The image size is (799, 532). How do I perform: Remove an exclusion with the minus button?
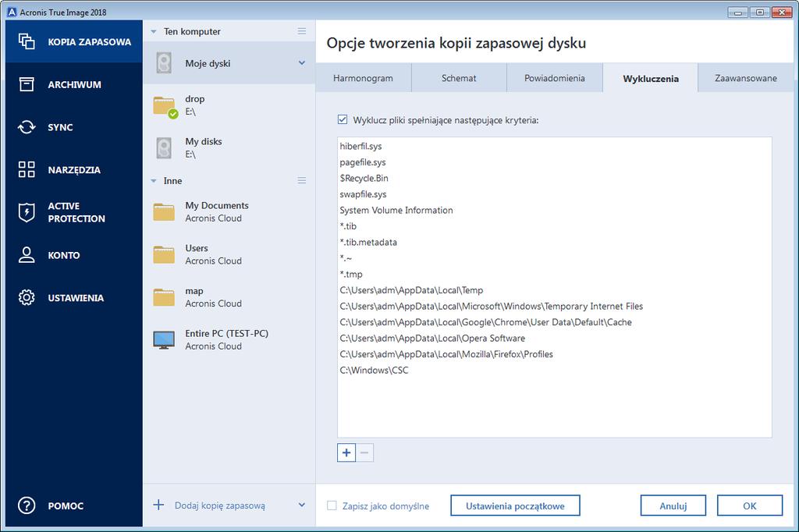pos(364,452)
